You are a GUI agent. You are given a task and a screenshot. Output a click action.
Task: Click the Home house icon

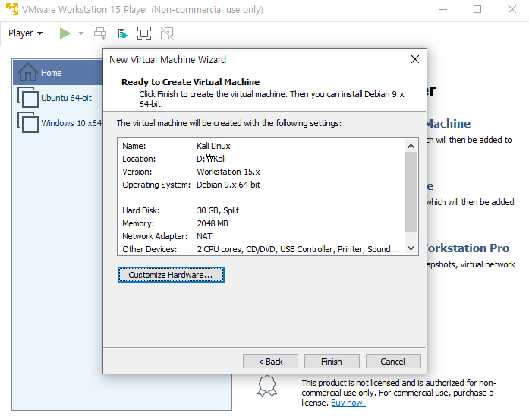click(x=27, y=72)
